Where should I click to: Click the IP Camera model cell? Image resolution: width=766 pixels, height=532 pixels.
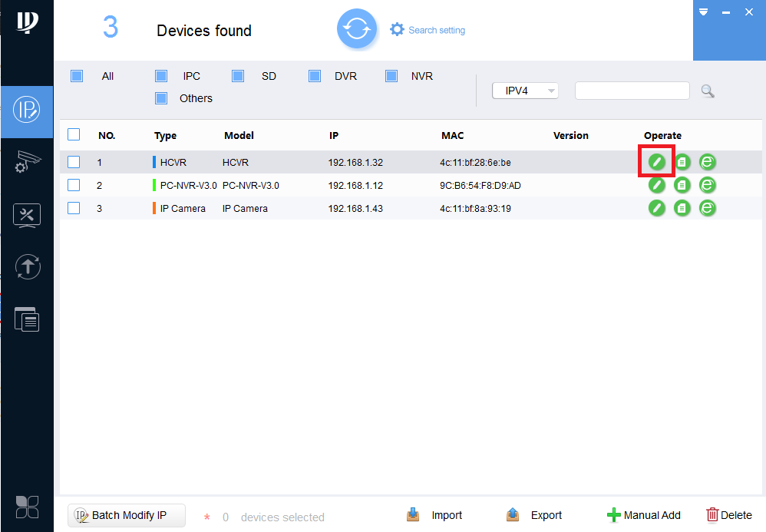click(x=245, y=209)
